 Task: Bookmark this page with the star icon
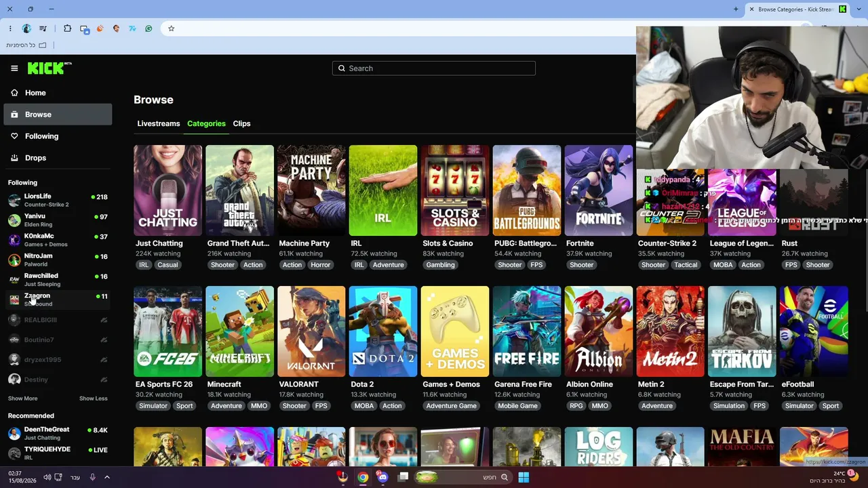point(172,28)
